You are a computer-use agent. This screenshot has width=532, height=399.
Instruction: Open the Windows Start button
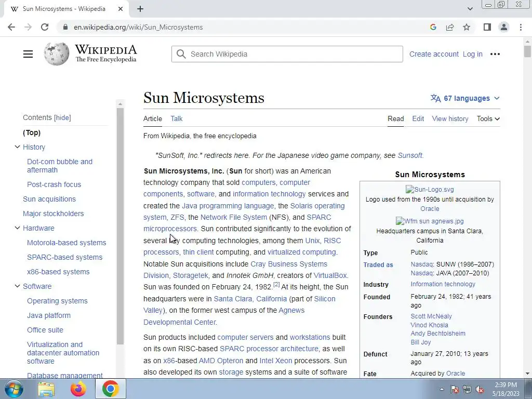14,389
